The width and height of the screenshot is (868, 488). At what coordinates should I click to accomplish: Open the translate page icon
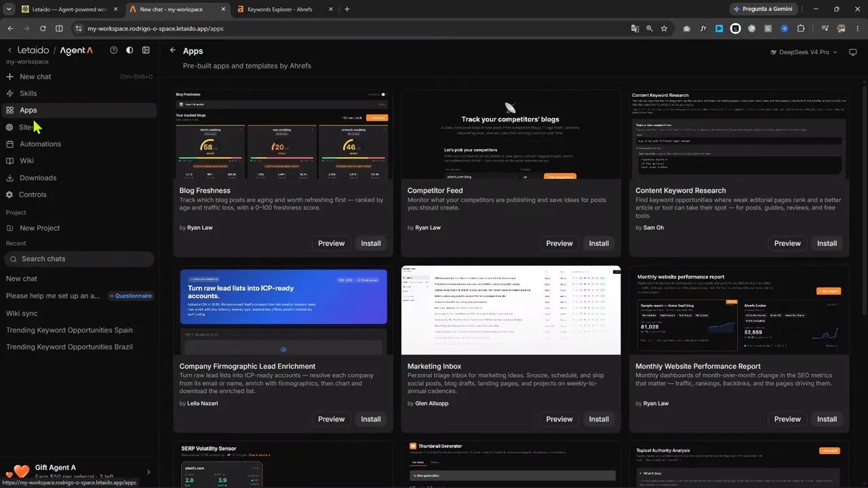(x=635, y=28)
